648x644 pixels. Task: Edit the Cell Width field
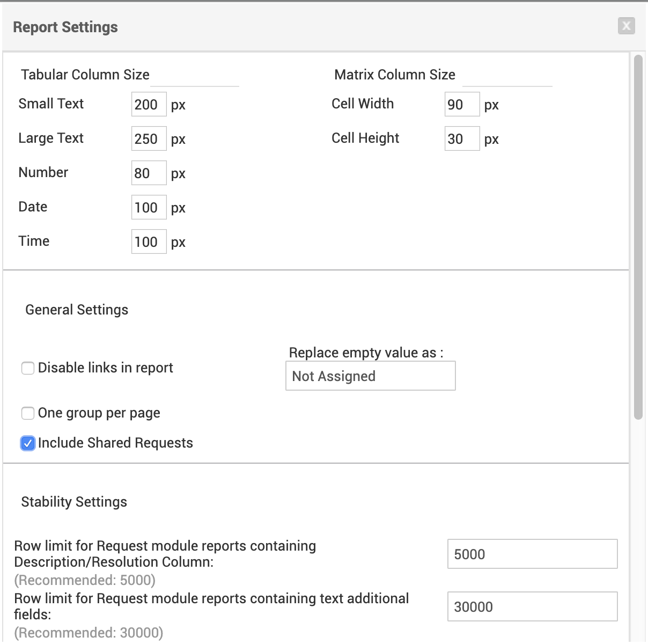pyautogui.click(x=462, y=104)
